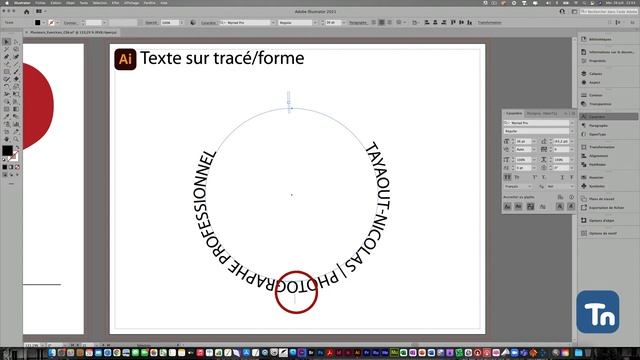Toggle Subscript button in Caractère panel
The width and height of the screenshot is (640, 360).
coord(544,177)
